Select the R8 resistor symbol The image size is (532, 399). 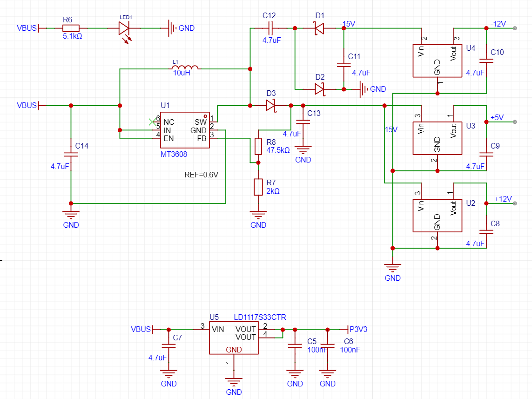point(258,146)
